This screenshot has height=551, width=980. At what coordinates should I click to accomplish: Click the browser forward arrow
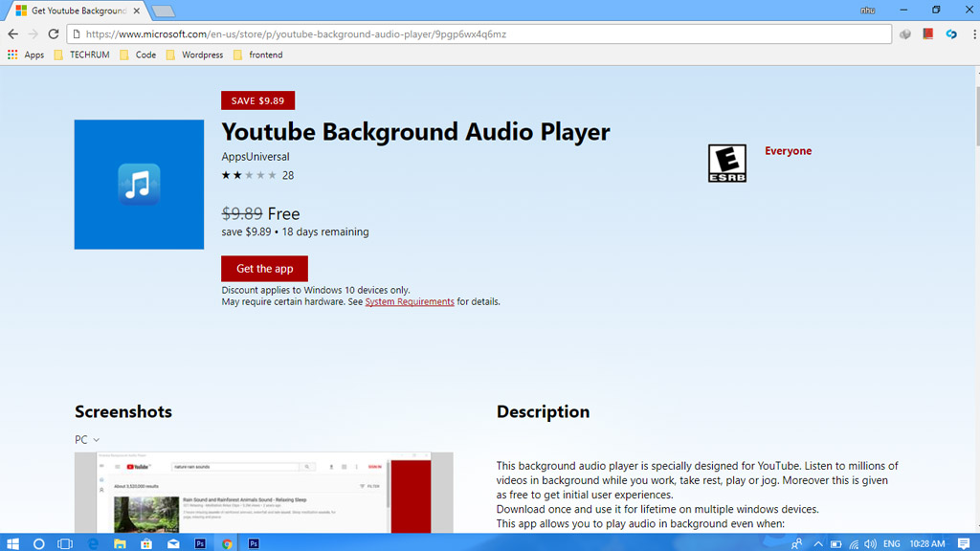click(33, 34)
